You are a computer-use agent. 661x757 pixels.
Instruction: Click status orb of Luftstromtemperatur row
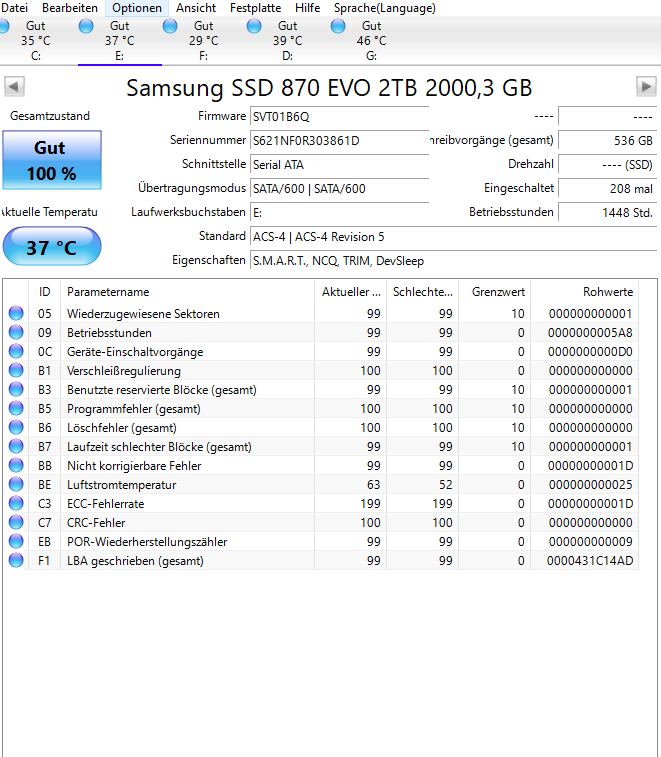click(x=16, y=484)
